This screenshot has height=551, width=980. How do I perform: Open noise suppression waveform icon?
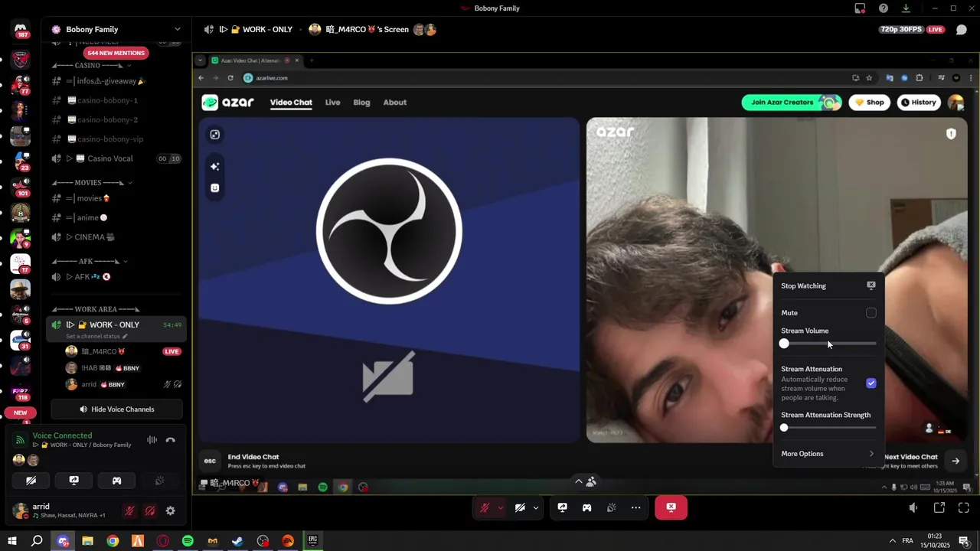pos(152,440)
